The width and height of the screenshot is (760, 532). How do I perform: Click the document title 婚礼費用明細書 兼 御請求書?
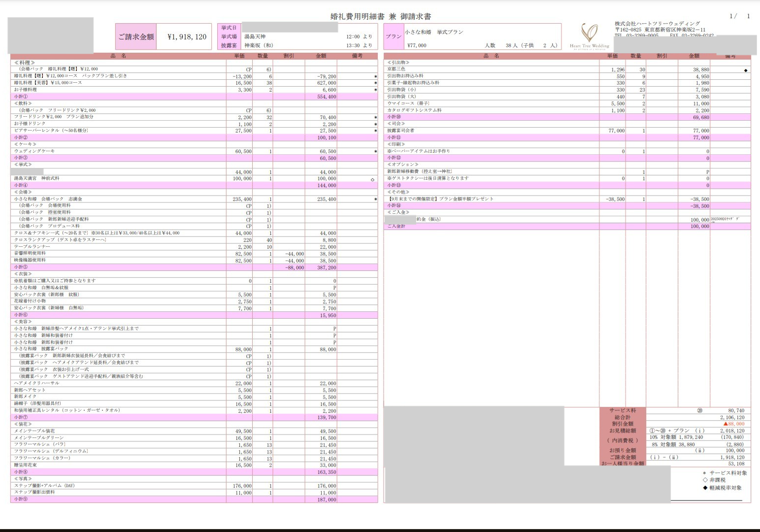point(380,16)
